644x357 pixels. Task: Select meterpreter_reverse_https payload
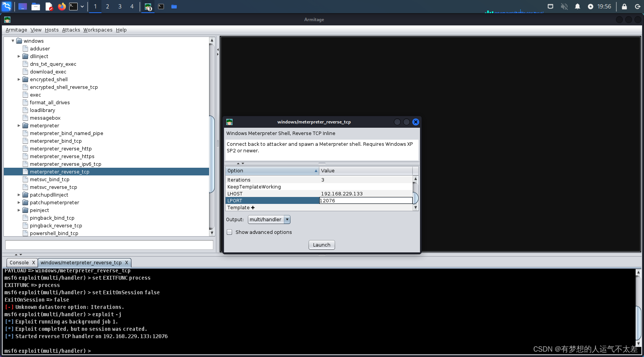pos(62,156)
